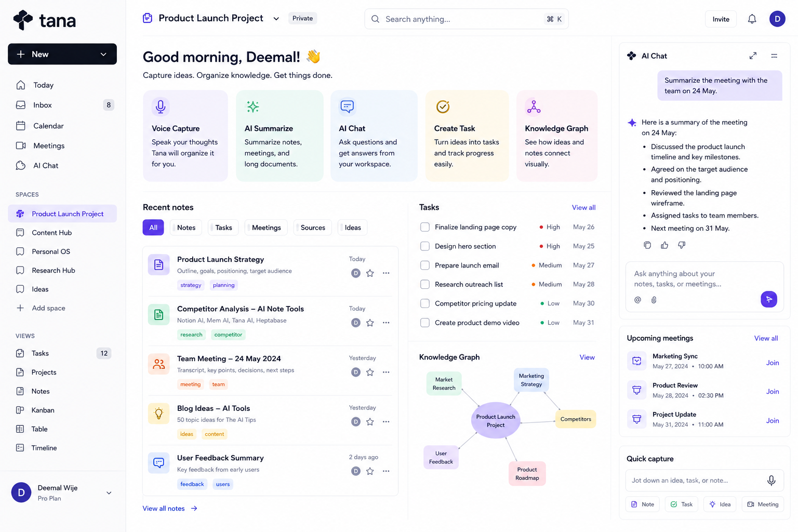Copy the AI summary response
The width and height of the screenshot is (798, 532).
coord(647,245)
